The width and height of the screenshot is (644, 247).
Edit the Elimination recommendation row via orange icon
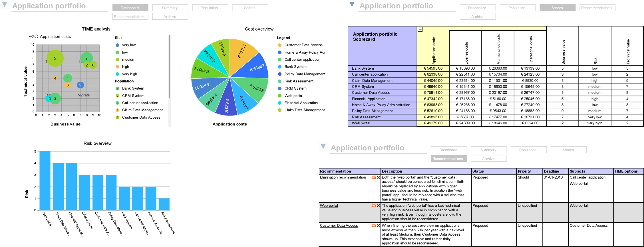[373, 177]
